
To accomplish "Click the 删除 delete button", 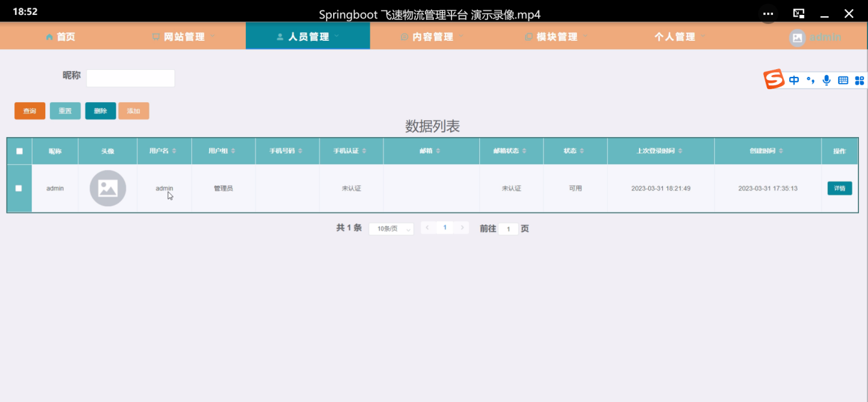I will tap(100, 111).
